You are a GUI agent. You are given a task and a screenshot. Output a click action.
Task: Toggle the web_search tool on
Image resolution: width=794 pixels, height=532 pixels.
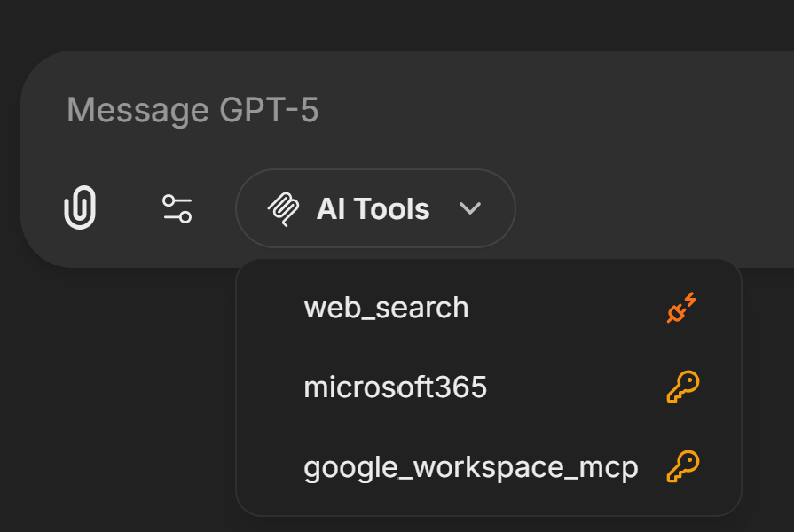[x=386, y=309]
